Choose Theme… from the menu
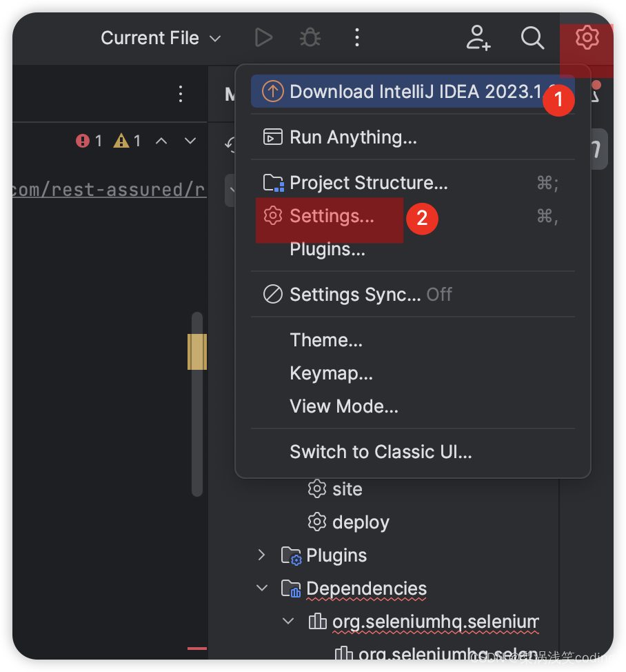 click(x=413, y=340)
